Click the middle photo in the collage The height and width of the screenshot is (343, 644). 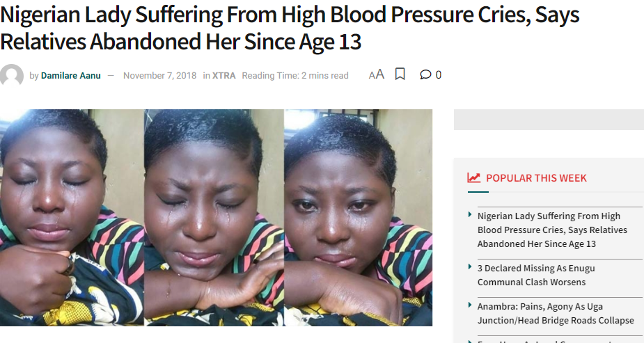pyautogui.click(x=214, y=217)
